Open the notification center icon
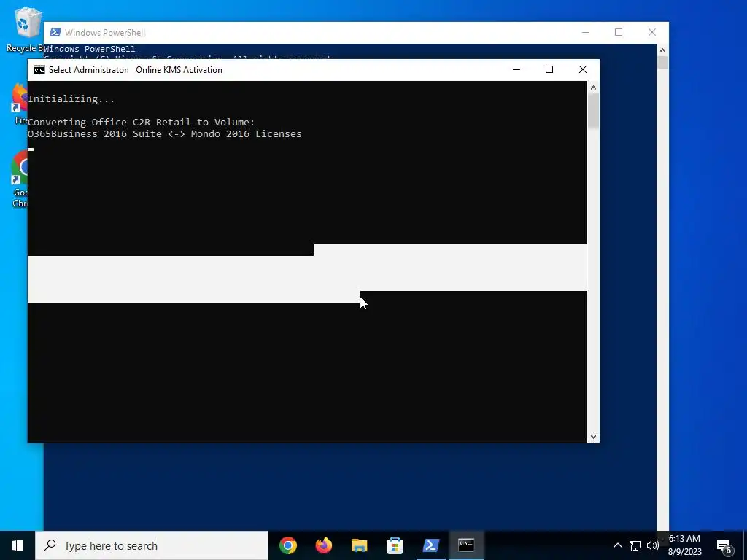 tap(724, 545)
